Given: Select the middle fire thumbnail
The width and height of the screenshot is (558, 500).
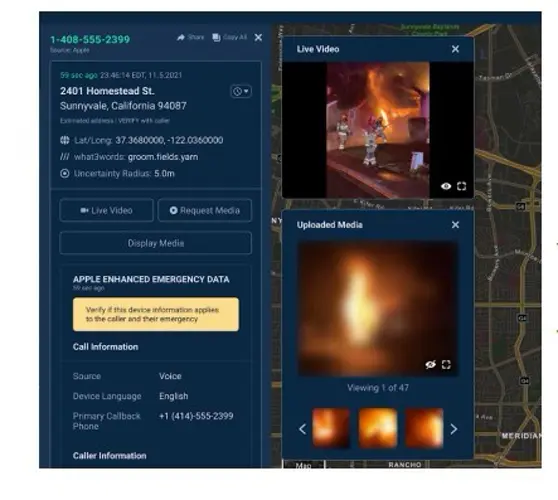Looking at the screenshot, I should [378, 428].
